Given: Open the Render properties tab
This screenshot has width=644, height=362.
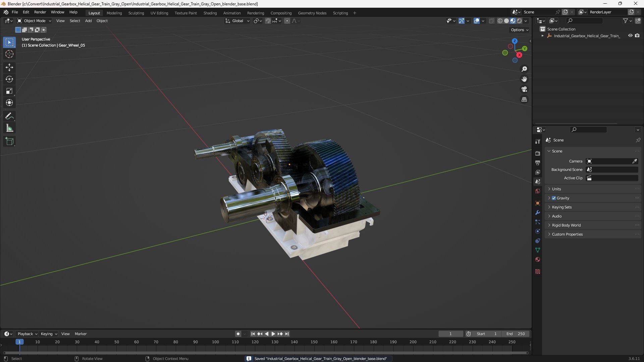Looking at the screenshot, I should tap(538, 153).
